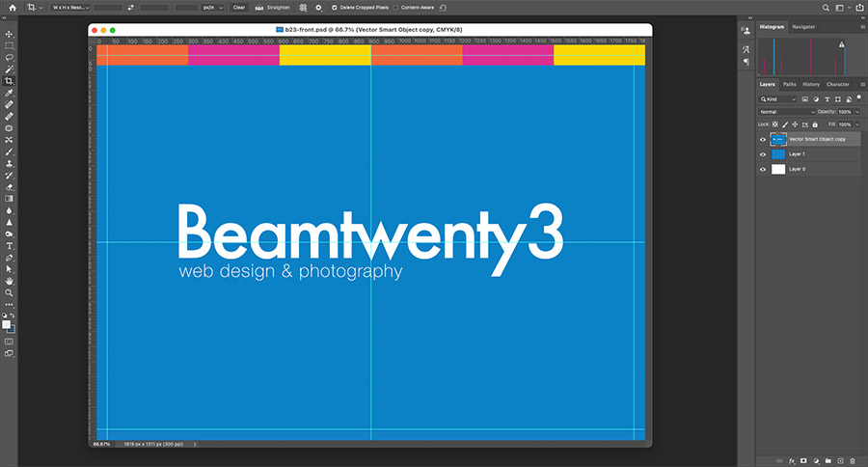This screenshot has height=467, width=868.
Task: Switch to the Navigator tab
Action: [x=803, y=27]
